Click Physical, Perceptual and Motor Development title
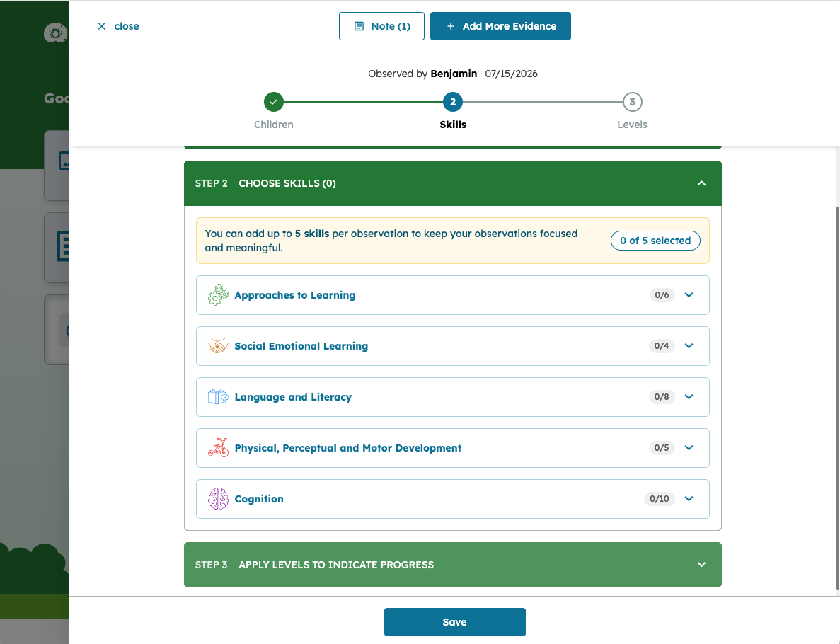This screenshot has height=644, width=840. click(x=347, y=448)
